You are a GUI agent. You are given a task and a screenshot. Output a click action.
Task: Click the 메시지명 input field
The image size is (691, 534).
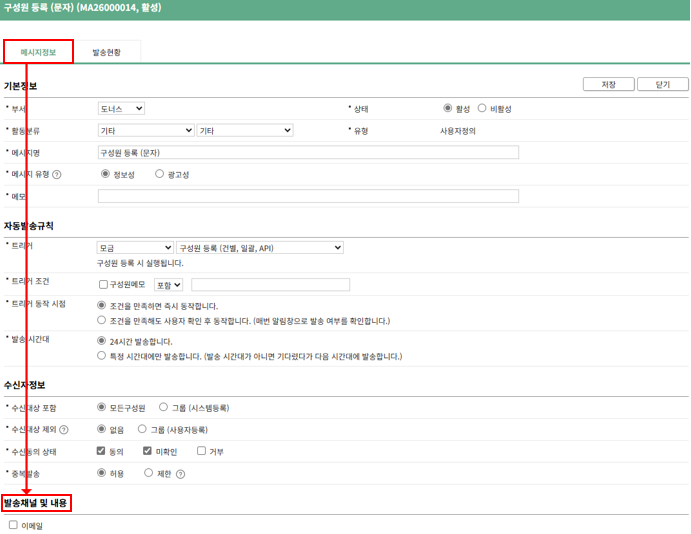click(308, 152)
